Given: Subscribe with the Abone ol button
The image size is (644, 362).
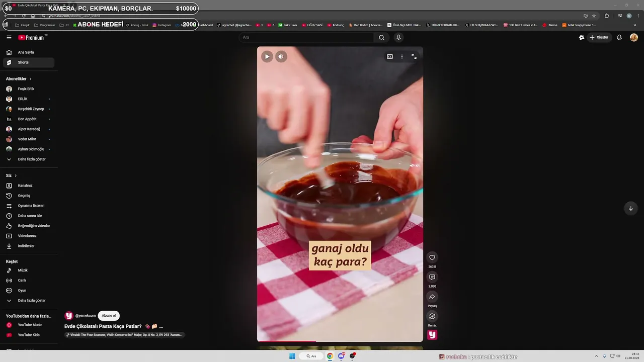Looking at the screenshot, I should click(x=109, y=316).
